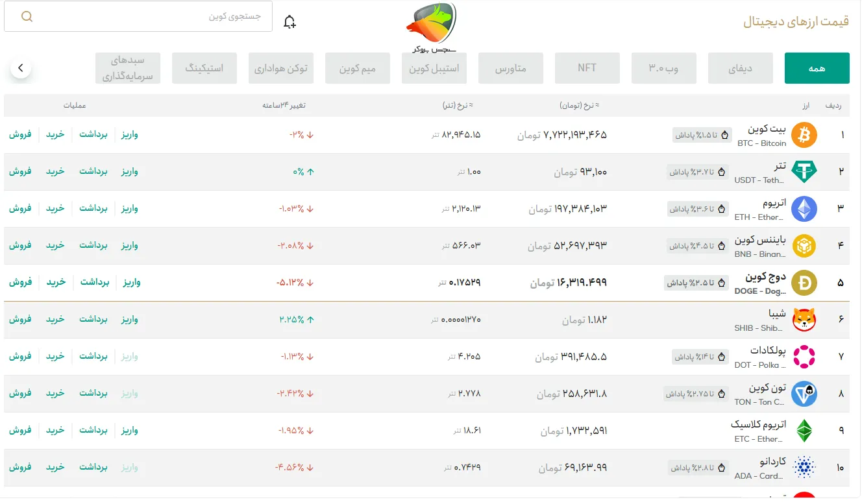Click the Tether coin icon
Image resolution: width=862 pixels, height=504 pixels.
click(x=804, y=172)
